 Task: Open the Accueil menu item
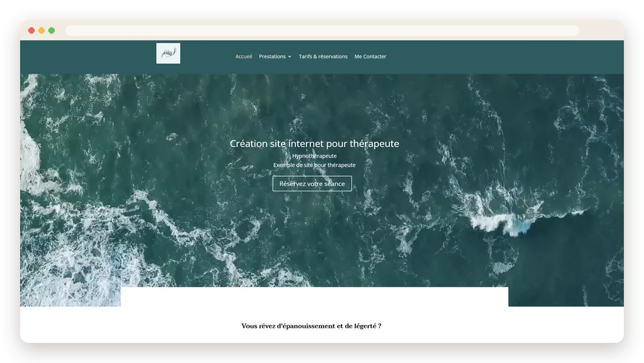coord(244,56)
